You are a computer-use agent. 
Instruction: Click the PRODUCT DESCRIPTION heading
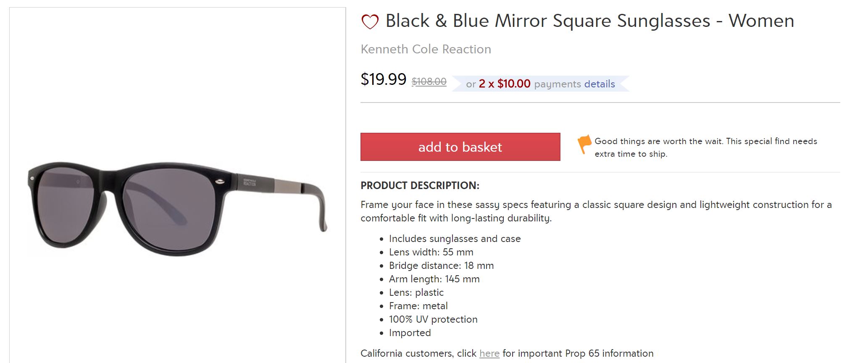pyautogui.click(x=420, y=186)
